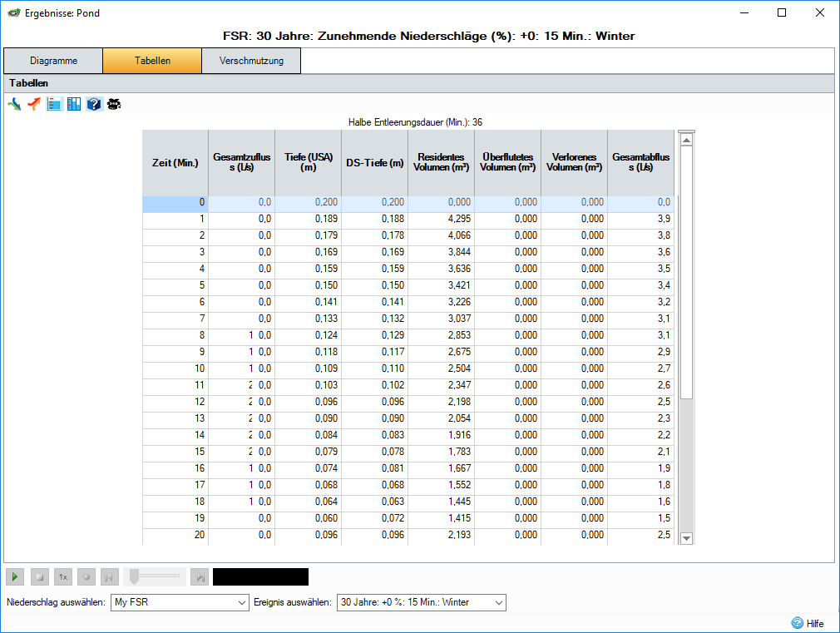Open the Verschmutzung tab
Image resolution: width=840 pixels, height=633 pixels.
[251, 61]
